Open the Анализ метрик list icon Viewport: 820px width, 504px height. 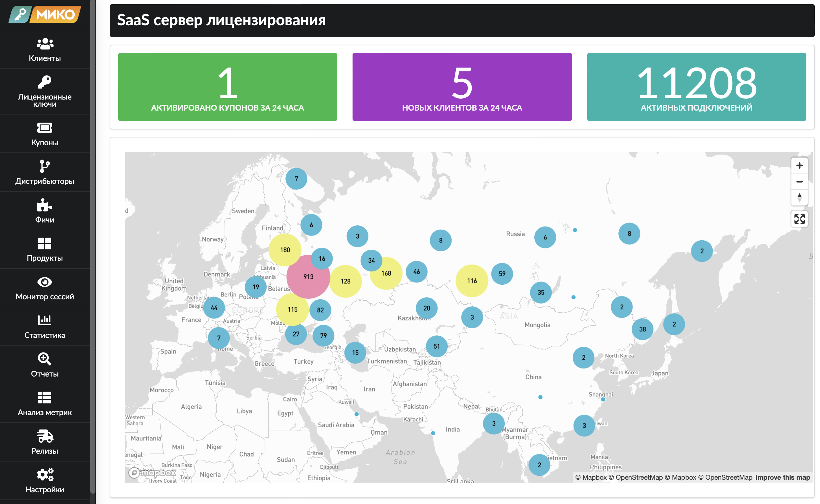point(45,397)
